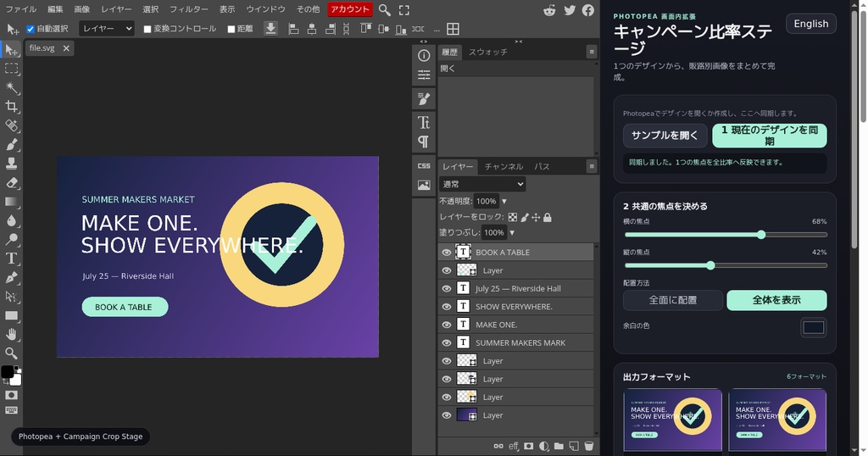The width and height of the screenshot is (868, 456).
Task: Choose the Eraser tool
Action: click(x=11, y=182)
